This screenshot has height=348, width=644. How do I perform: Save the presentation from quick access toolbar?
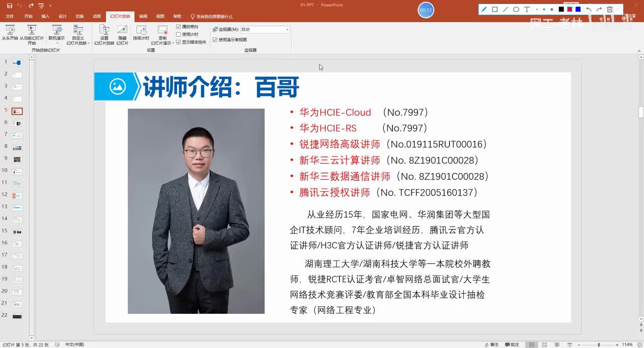[x=10, y=5]
